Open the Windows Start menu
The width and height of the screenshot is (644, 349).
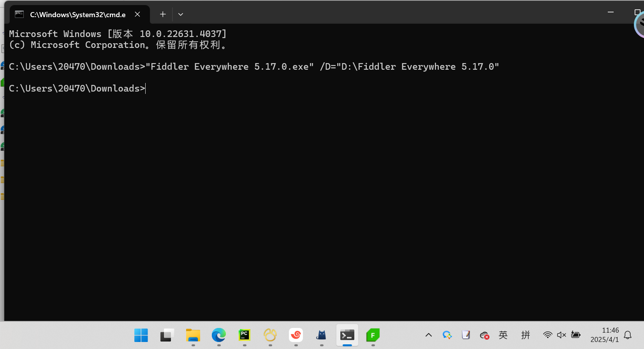(x=141, y=335)
